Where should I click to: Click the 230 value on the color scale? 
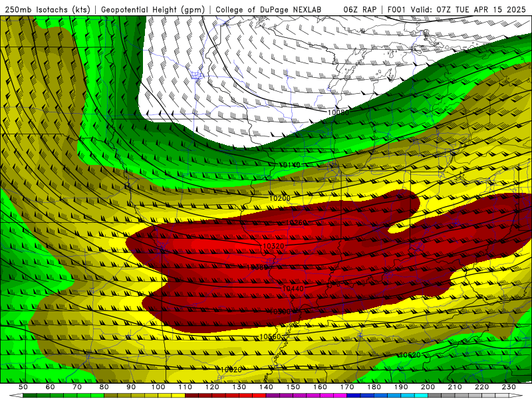pos(509,387)
